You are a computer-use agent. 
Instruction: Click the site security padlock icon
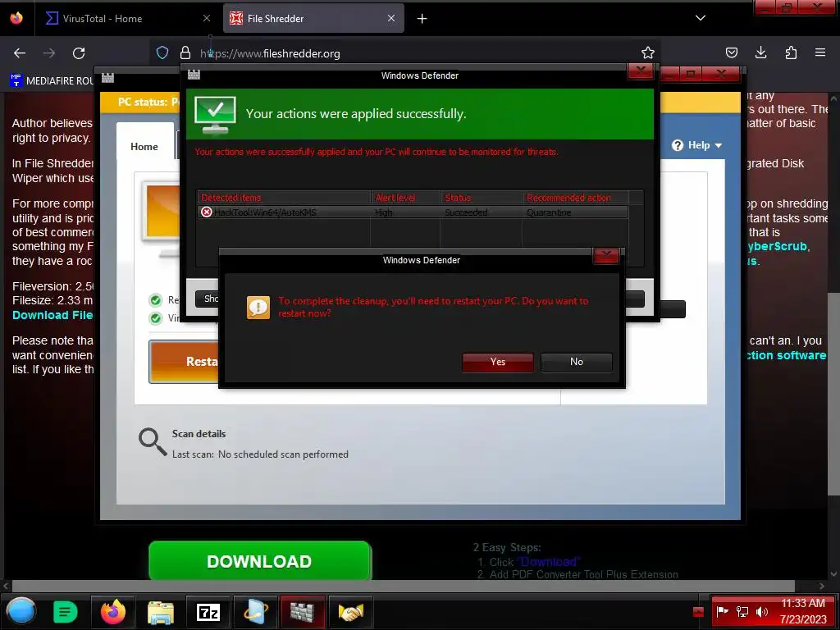tap(185, 53)
